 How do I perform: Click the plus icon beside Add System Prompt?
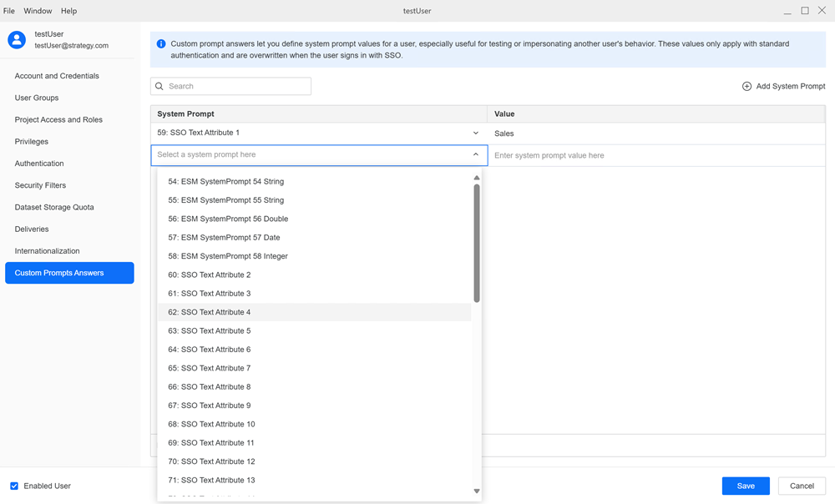[x=746, y=86]
